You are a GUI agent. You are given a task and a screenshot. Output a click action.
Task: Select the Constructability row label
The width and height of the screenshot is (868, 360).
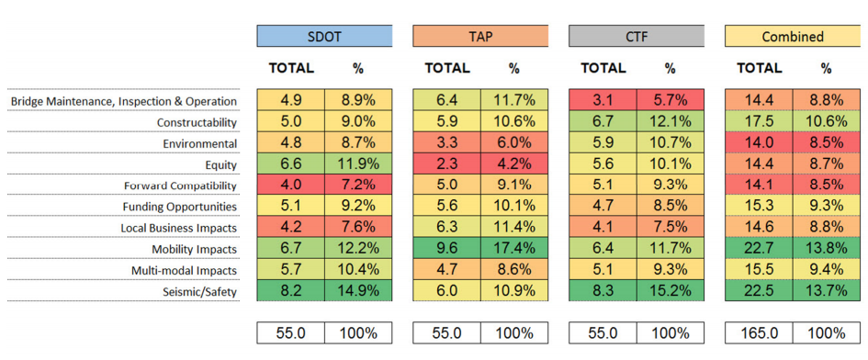click(197, 122)
